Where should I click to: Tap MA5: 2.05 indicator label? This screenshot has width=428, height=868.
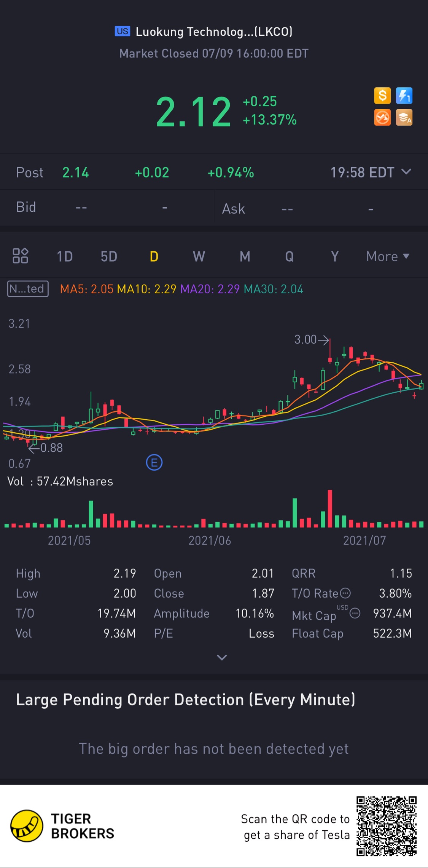[87, 289]
